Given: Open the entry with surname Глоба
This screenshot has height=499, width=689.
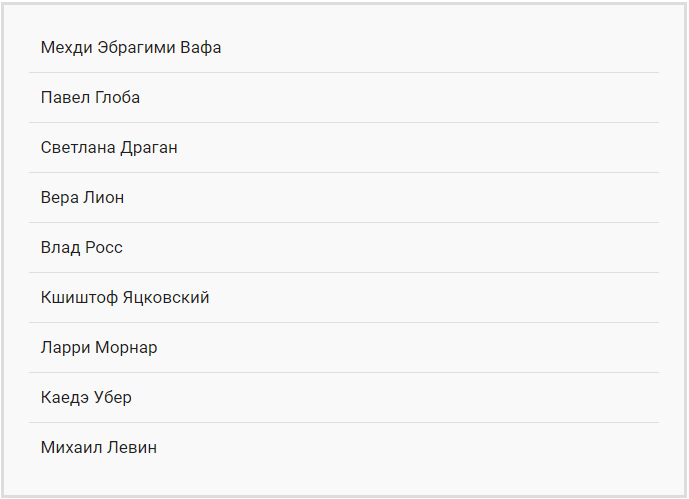Looking at the screenshot, I should point(91,98).
